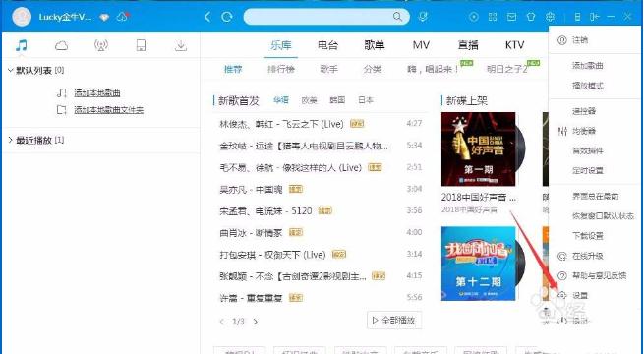The width and height of the screenshot is (644, 354).
Task: Switch to the 乐库 tab
Action: pos(281,45)
